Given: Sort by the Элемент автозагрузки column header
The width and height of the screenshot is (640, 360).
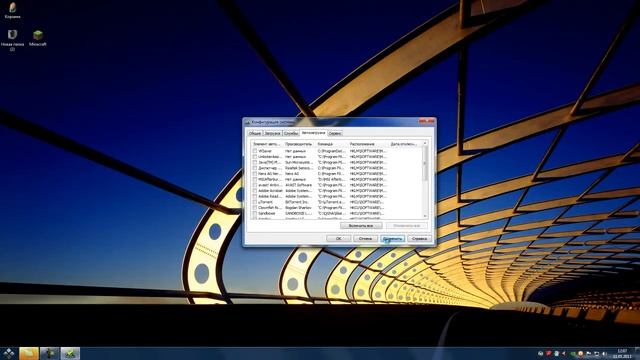Looking at the screenshot, I should (267, 144).
